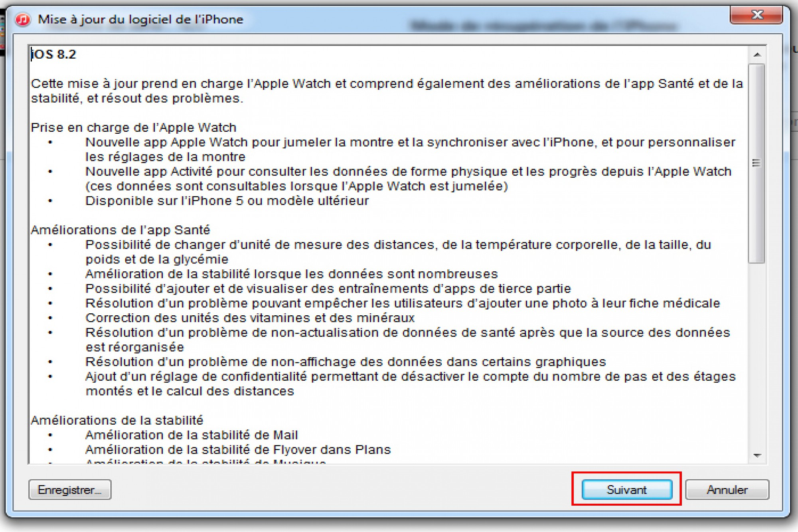Place the cursor on the iOS 8.2 heading

pyautogui.click(x=53, y=54)
